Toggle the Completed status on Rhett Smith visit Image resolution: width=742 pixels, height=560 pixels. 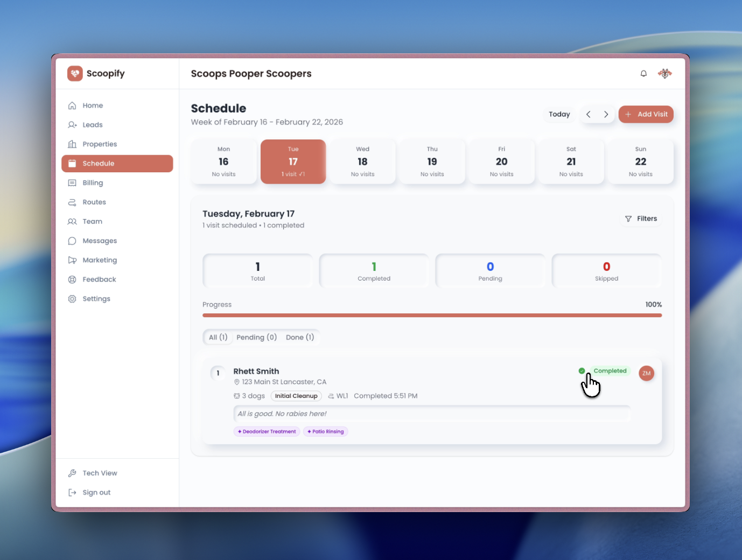pos(609,371)
